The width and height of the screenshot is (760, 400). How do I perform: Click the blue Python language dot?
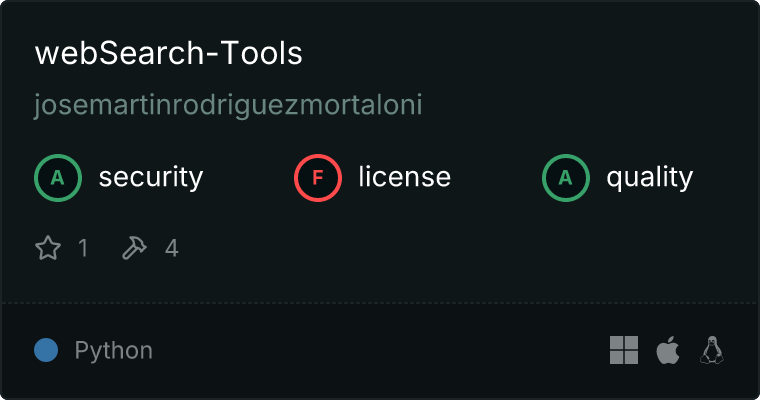tap(46, 350)
